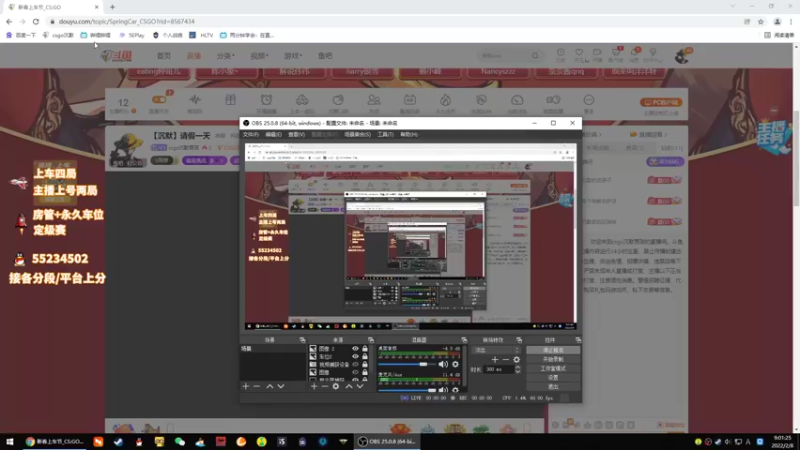Expand Douyu 分类 navigation dropdown
The height and width of the screenshot is (450, 800).
coord(226,56)
